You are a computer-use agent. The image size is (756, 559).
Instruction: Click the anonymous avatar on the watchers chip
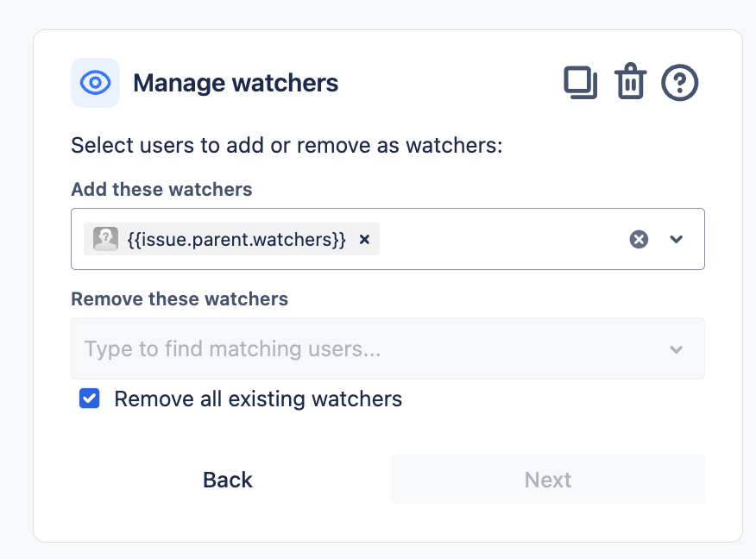pyautogui.click(x=104, y=239)
